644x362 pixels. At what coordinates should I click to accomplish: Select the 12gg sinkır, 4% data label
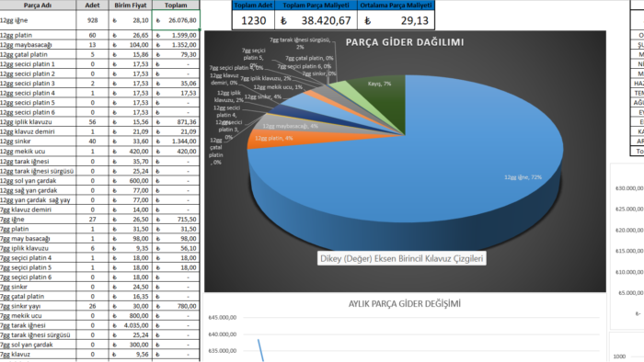click(x=263, y=96)
